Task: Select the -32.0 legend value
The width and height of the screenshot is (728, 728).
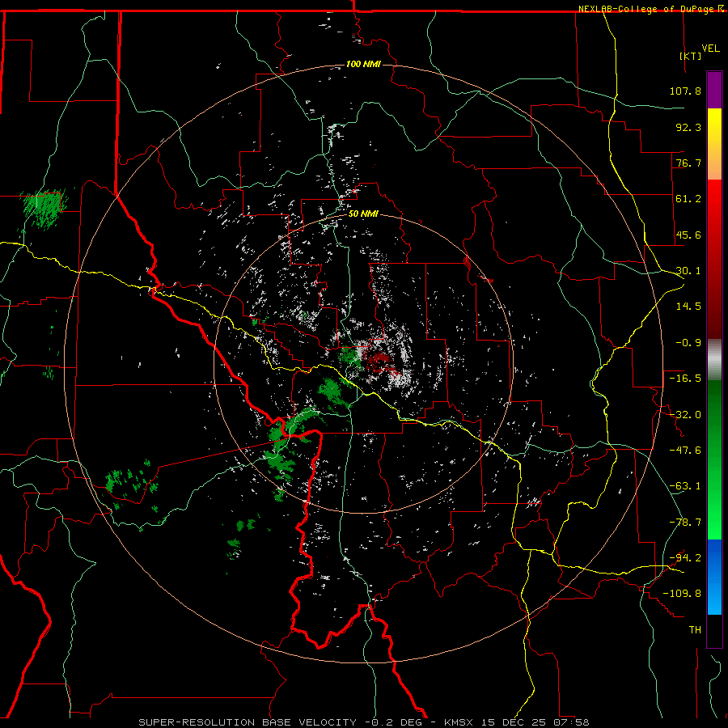Action: click(x=685, y=415)
